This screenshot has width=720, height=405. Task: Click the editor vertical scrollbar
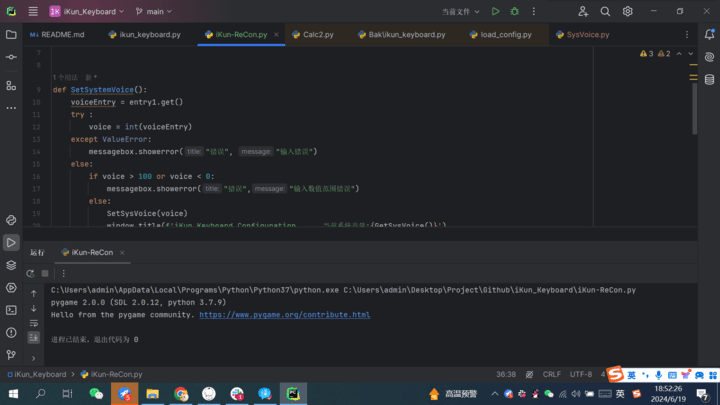694,109
